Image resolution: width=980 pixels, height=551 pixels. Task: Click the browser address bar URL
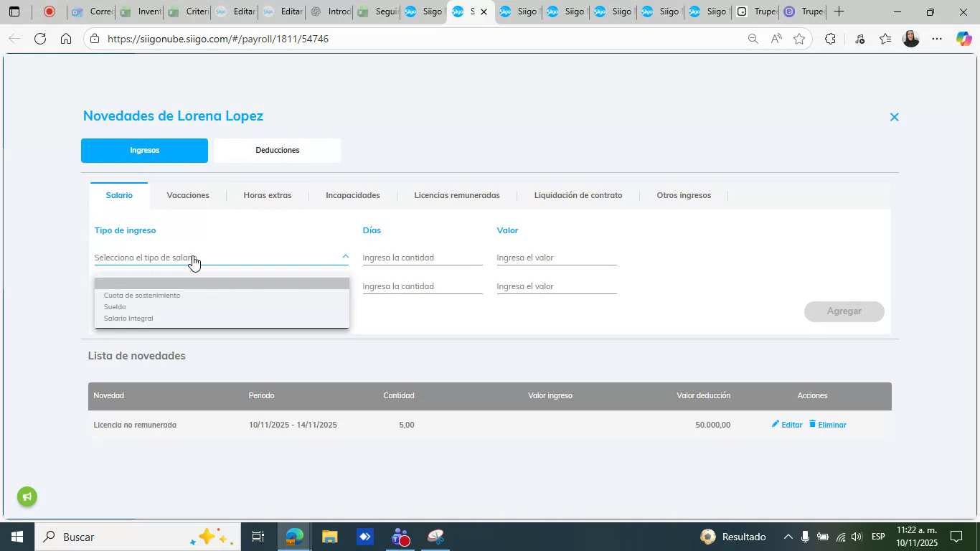click(218, 39)
